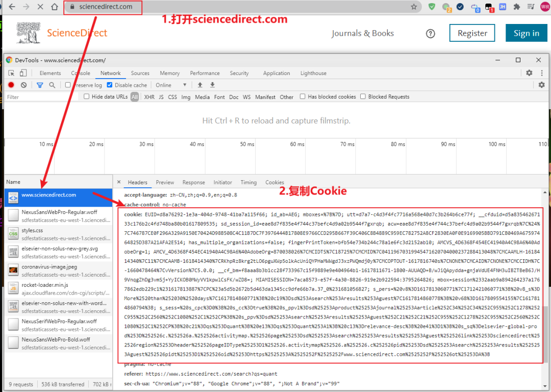Screen dimensions: 551x392
Task: Switch to the Elements panel tab
Action: click(50, 73)
